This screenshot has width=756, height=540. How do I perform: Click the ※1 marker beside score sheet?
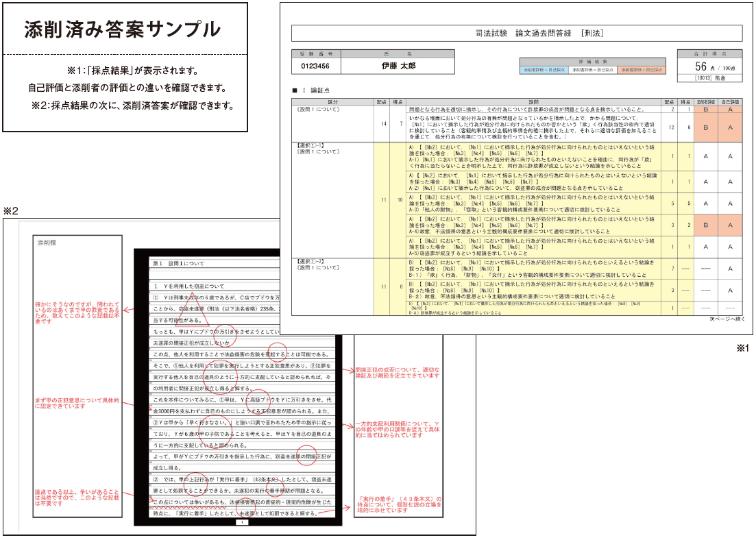point(743,348)
